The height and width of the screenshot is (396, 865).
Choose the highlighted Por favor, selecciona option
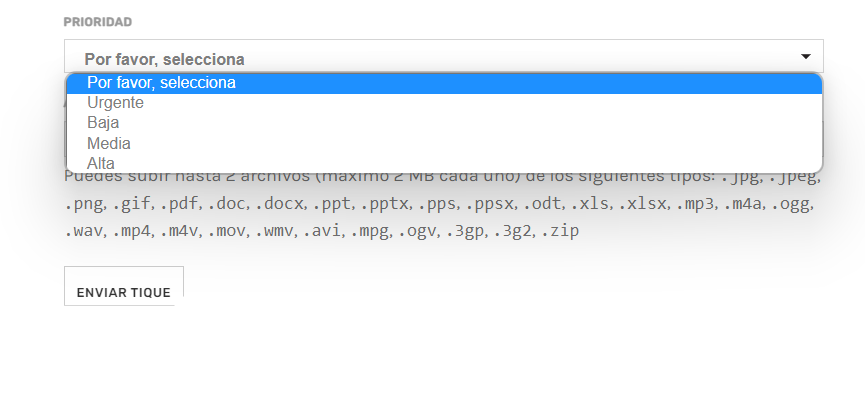[x=444, y=83]
